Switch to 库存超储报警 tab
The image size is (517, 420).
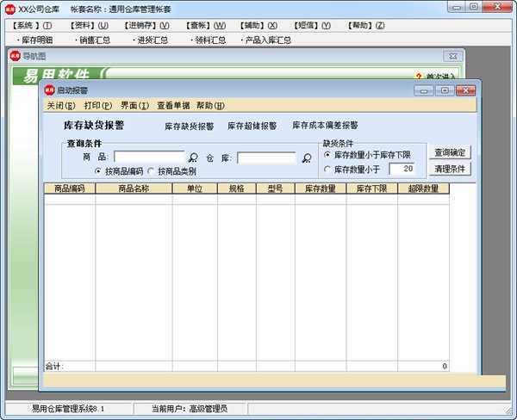(x=252, y=126)
